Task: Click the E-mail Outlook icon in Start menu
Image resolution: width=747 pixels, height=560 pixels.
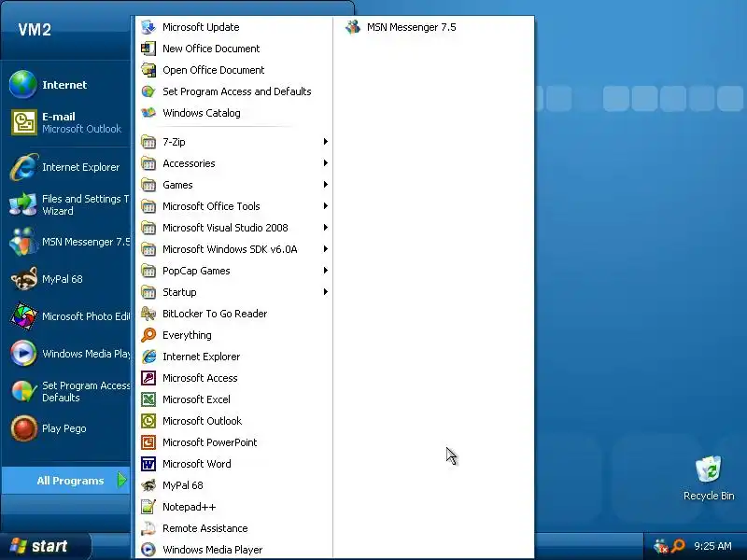Action: coord(24,122)
